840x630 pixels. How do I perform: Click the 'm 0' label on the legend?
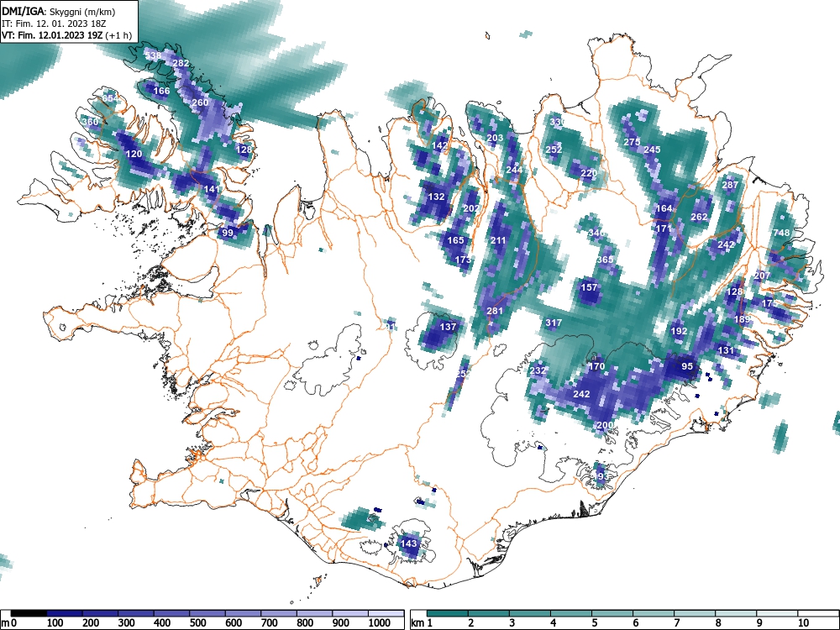click(x=8, y=623)
